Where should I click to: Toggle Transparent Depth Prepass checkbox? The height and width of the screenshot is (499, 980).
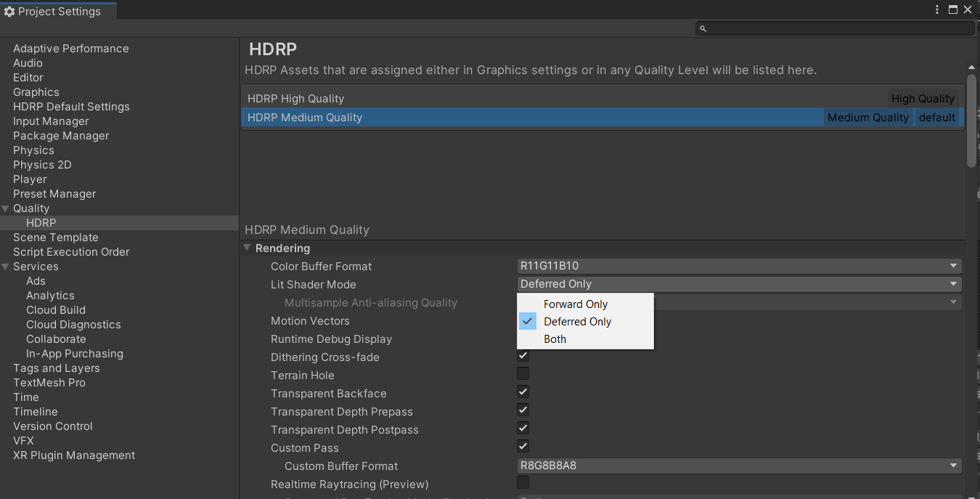(x=523, y=410)
